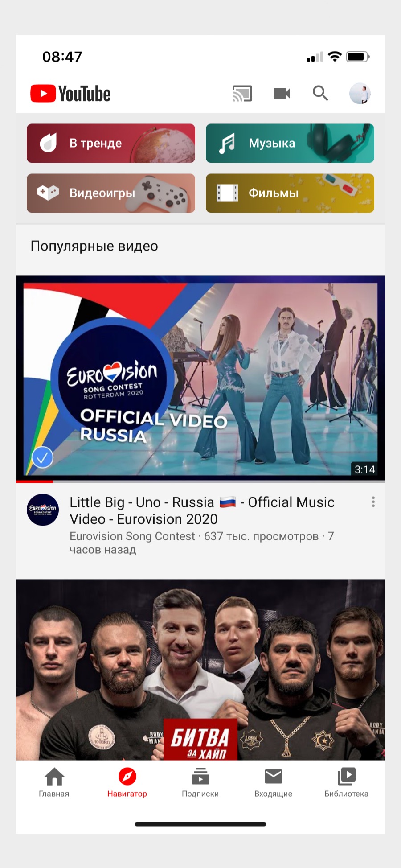Click the red watch progress bar under video
Screen dimensions: 401x868
click(x=34, y=481)
